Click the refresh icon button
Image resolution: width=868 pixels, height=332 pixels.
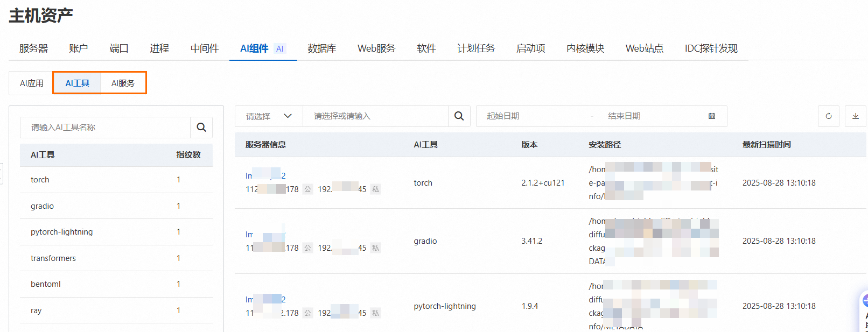point(829,116)
